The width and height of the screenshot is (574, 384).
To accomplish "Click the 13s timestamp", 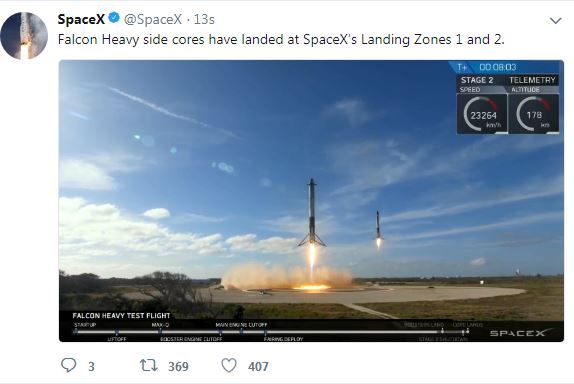I will pyautogui.click(x=204, y=19).
